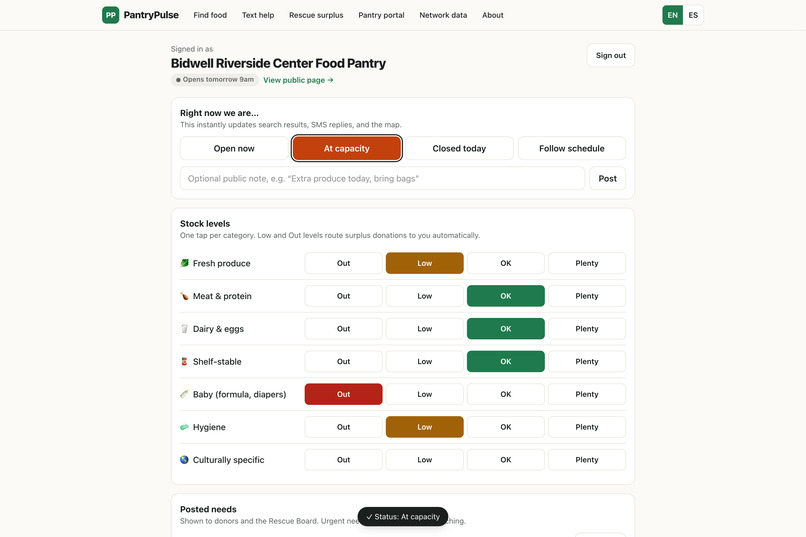This screenshot has width=806, height=537.
Task: Select Out for Baby formula, diapers
Action: pyautogui.click(x=343, y=394)
